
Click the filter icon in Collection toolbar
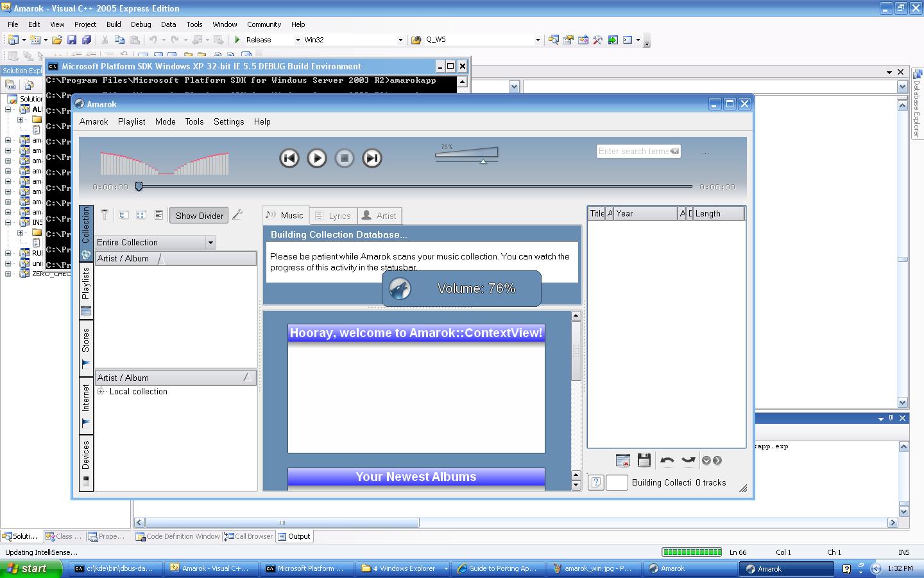(105, 215)
